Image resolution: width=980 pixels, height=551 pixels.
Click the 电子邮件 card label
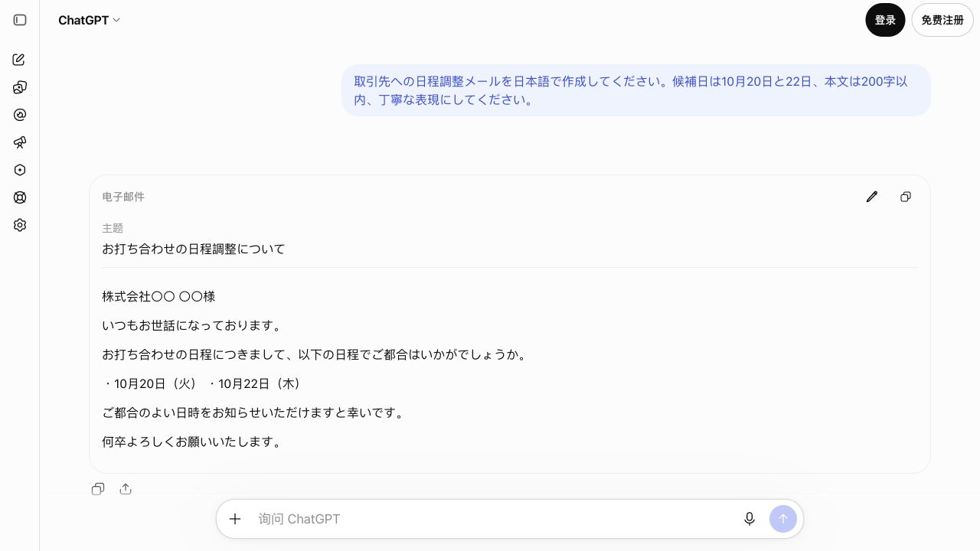pos(123,197)
